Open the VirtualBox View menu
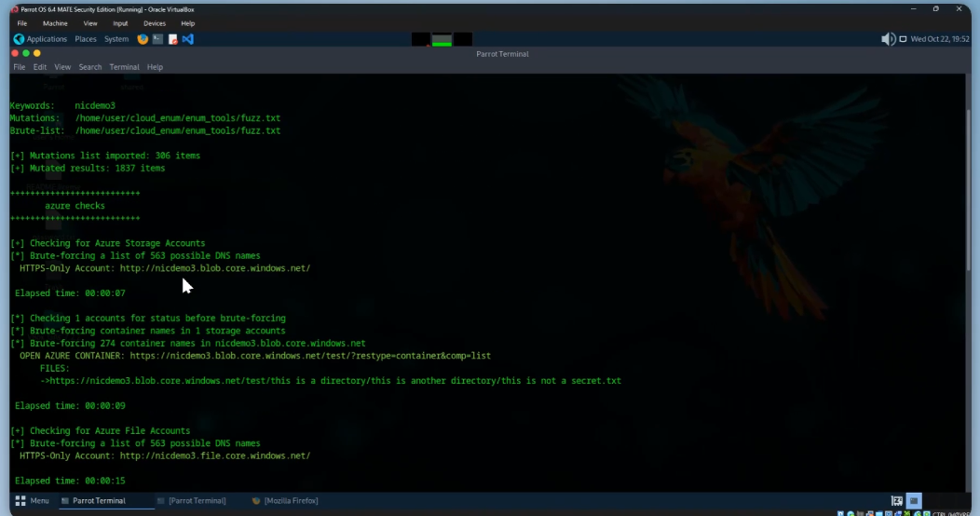 pos(90,23)
